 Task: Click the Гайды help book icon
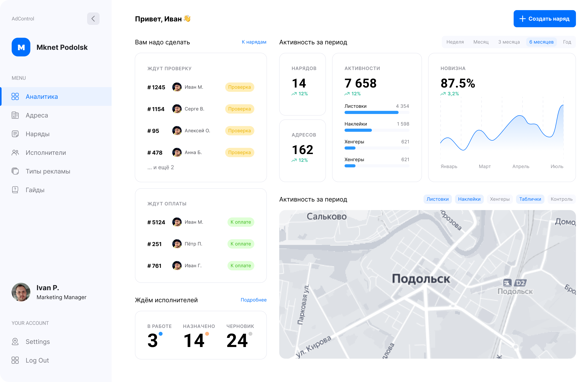point(15,190)
